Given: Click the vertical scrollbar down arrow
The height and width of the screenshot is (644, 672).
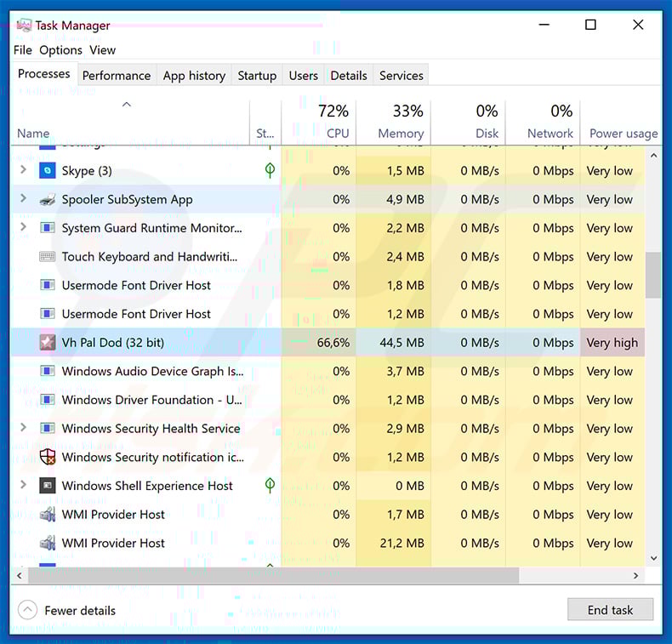Looking at the screenshot, I should (x=653, y=558).
